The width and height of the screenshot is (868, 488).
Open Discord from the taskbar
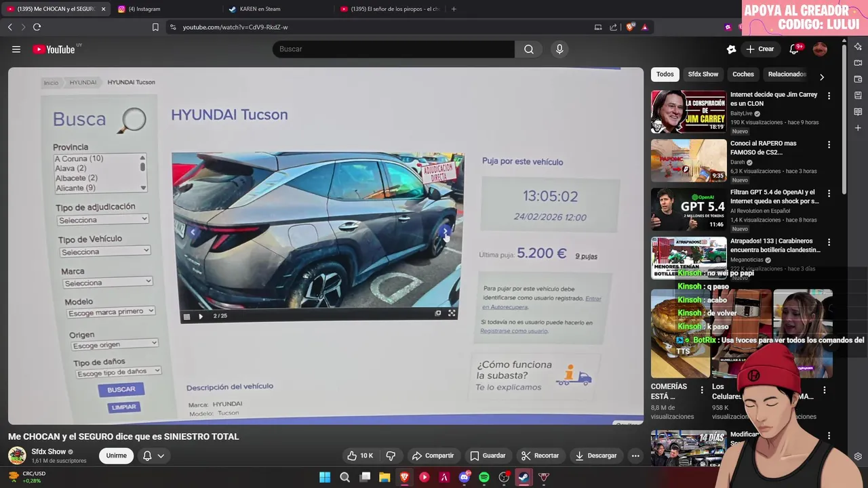[x=465, y=477]
